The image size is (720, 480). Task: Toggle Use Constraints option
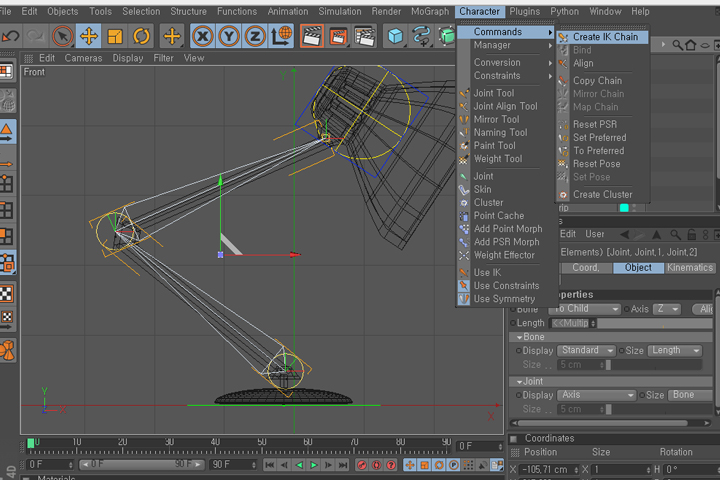(506, 286)
